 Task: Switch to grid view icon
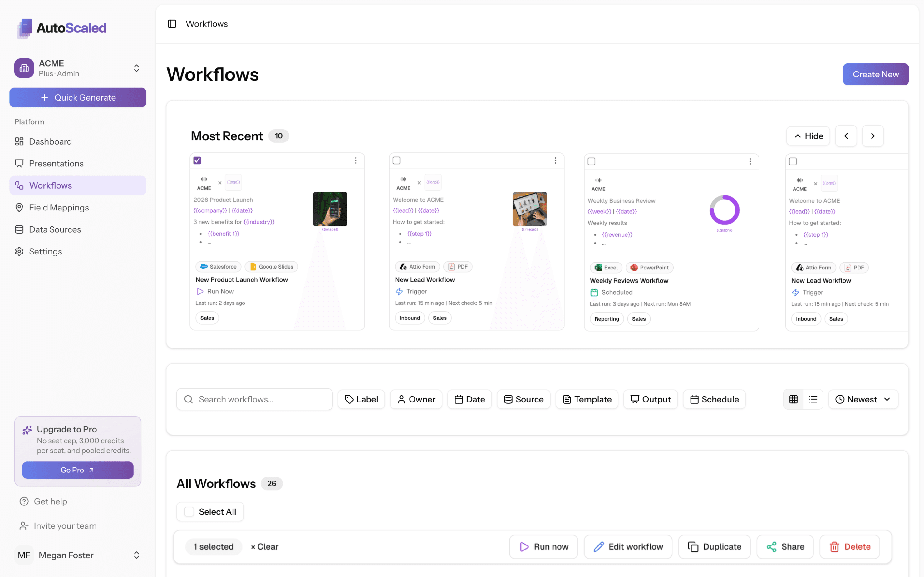click(x=794, y=400)
